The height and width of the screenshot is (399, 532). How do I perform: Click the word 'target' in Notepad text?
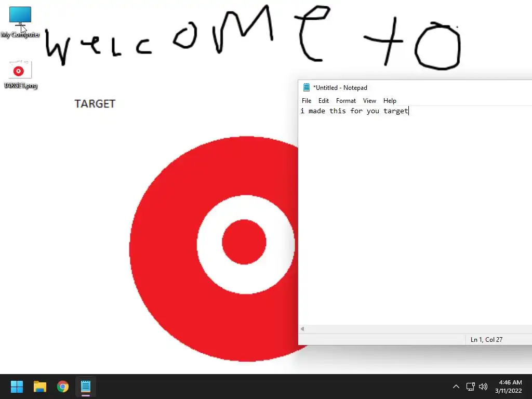pyautogui.click(x=395, y=111)
